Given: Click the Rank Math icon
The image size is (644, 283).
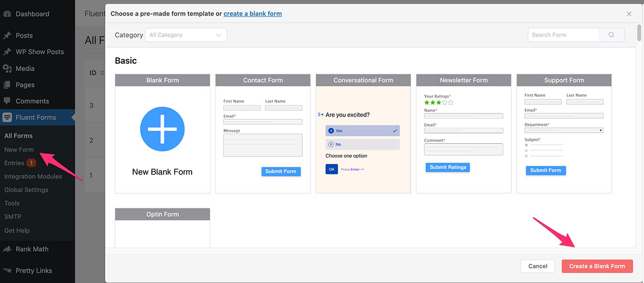Looking at the screenshot, I should coord(7,249).
